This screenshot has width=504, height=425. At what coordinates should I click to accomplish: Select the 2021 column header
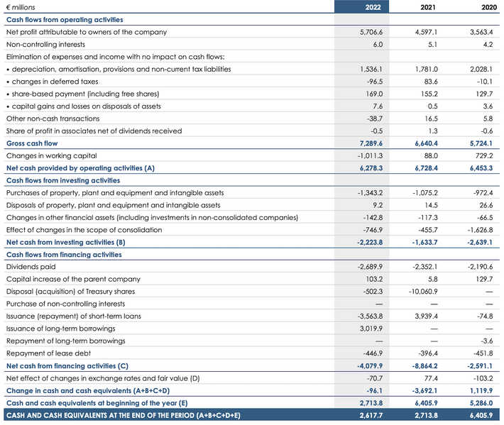[428, 7]
